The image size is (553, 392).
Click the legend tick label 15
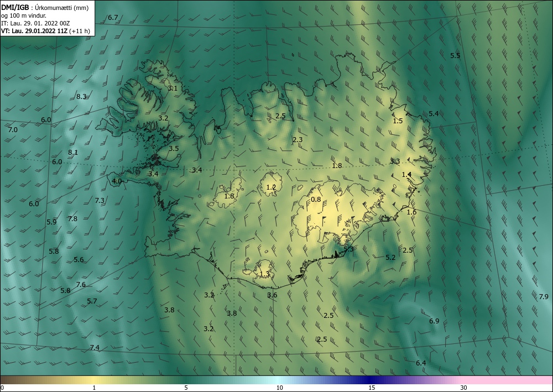pyautogui.click(x=372, y=388)
